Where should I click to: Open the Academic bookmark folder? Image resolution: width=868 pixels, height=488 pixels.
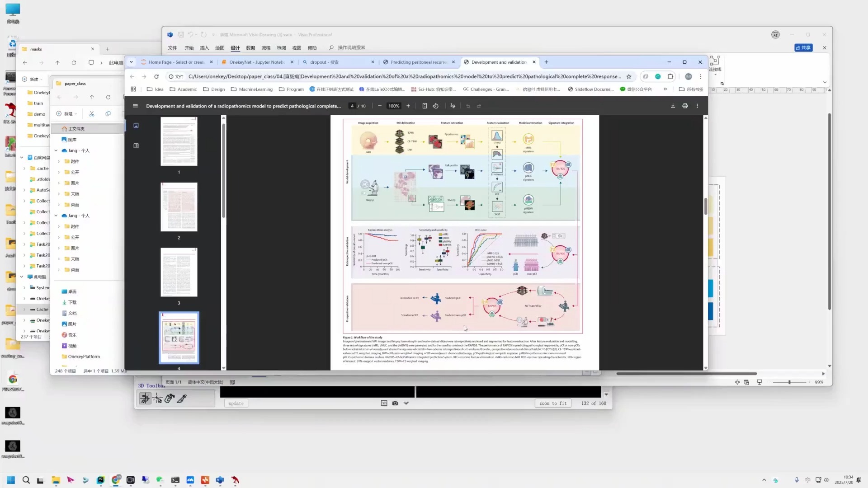click(x=183, y=89)
